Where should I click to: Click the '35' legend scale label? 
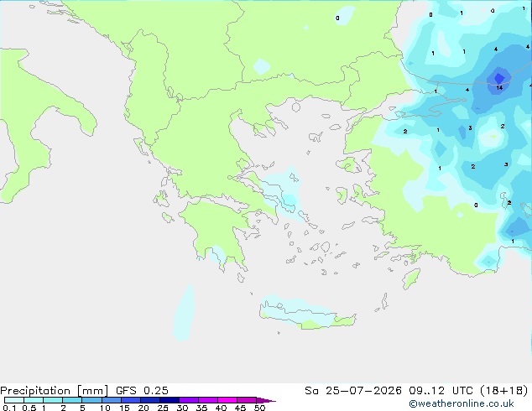pos(201,408)
